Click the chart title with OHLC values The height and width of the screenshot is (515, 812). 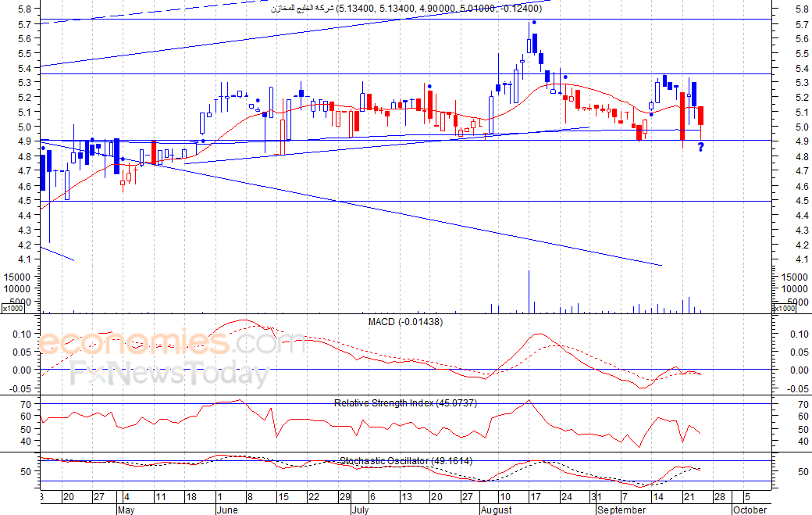(407, 9)
